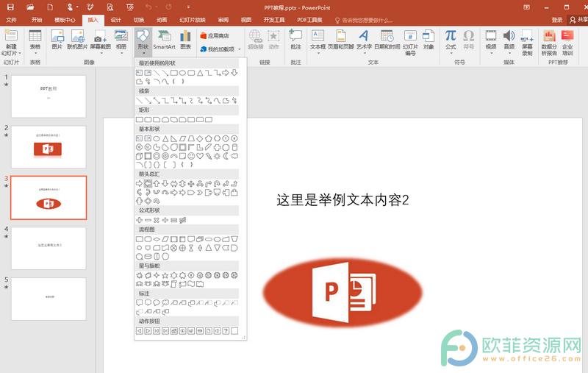Insert an object (对象)
Screen dimensions: 588x373
pos(429,40)
